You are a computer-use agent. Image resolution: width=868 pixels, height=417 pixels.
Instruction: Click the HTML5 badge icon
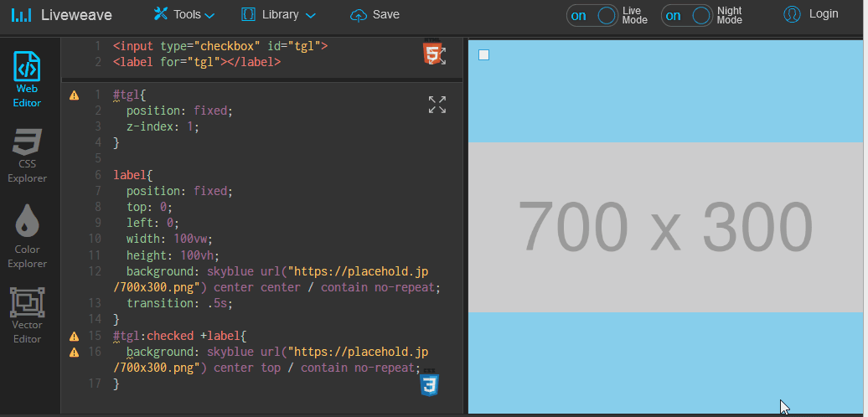(432, 54)
